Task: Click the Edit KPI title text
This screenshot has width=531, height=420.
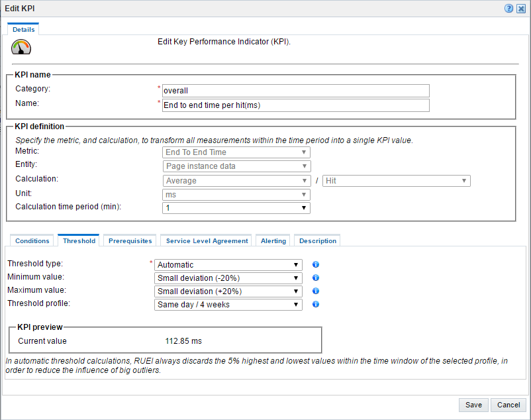Action: (x=20, y=9)
